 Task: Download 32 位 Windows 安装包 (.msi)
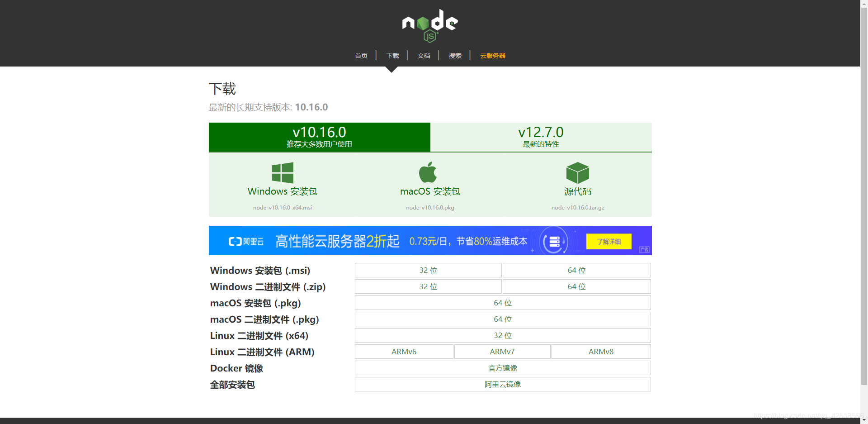(x=428, y=270)
